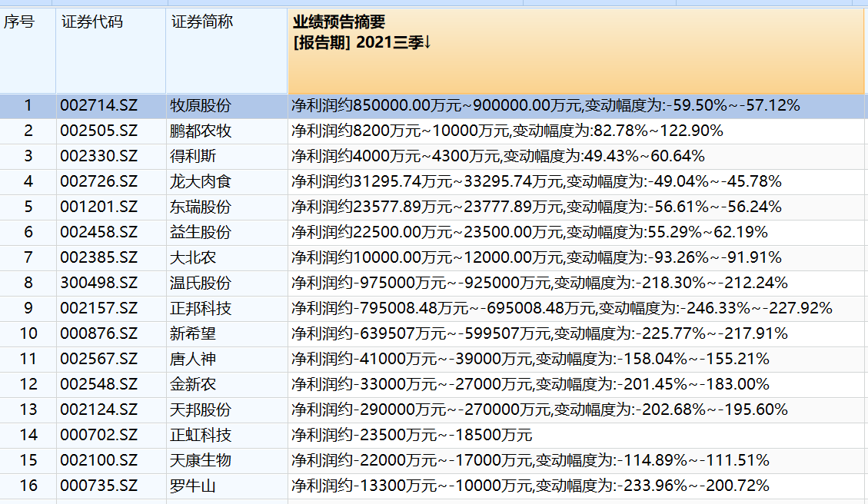Image resolution: width=868 pixels, height=504 pixels.
Task: Select forecast text 净利润约-639507万元~-599507万元
Action: click(421, 333)
